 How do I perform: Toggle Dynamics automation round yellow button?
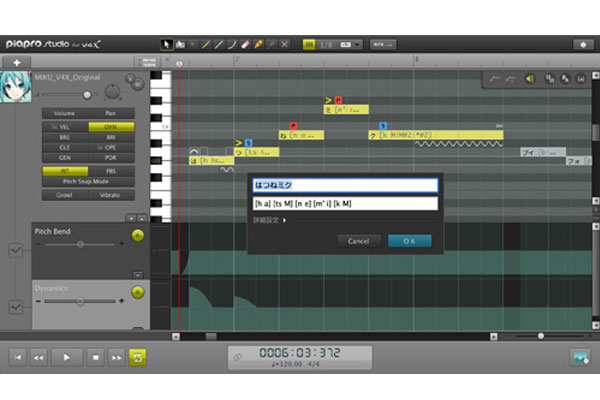(138, 292)
